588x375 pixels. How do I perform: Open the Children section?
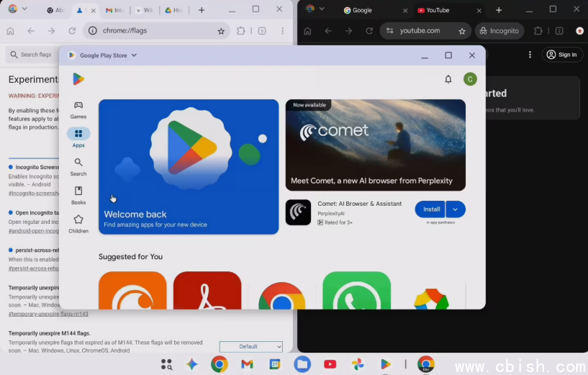78,224
